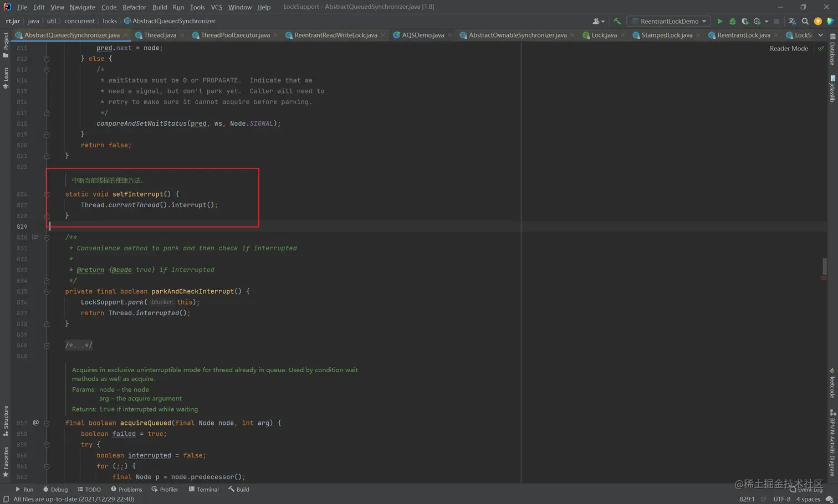Close the Thread.java tab
Image resolution: width=838 pixels, height=504 pixels.
coord(182,35)
